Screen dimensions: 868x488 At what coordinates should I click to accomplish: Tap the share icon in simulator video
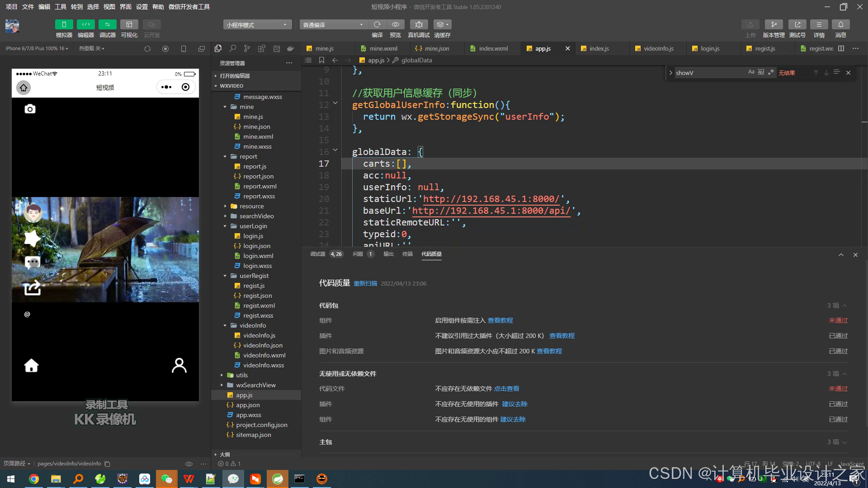pos(32,288)
